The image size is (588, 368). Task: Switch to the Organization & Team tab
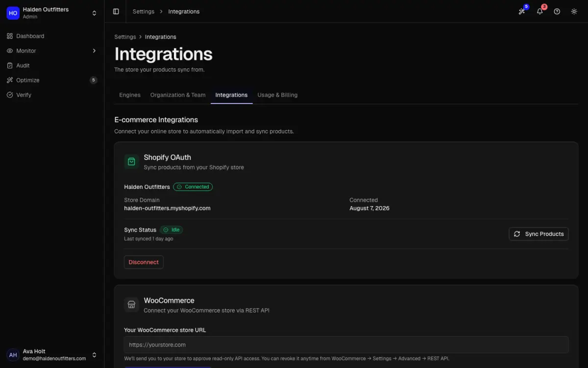(178, 95)
